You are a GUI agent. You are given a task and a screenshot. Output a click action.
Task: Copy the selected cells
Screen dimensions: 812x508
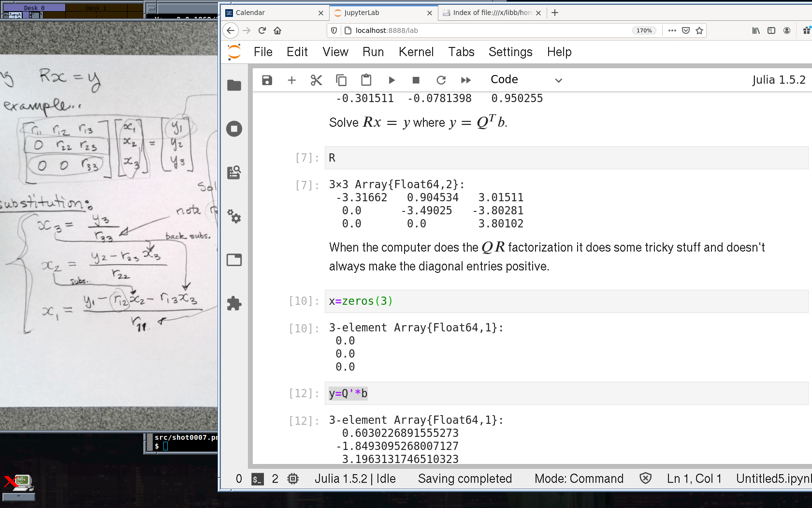pos(341,80)
